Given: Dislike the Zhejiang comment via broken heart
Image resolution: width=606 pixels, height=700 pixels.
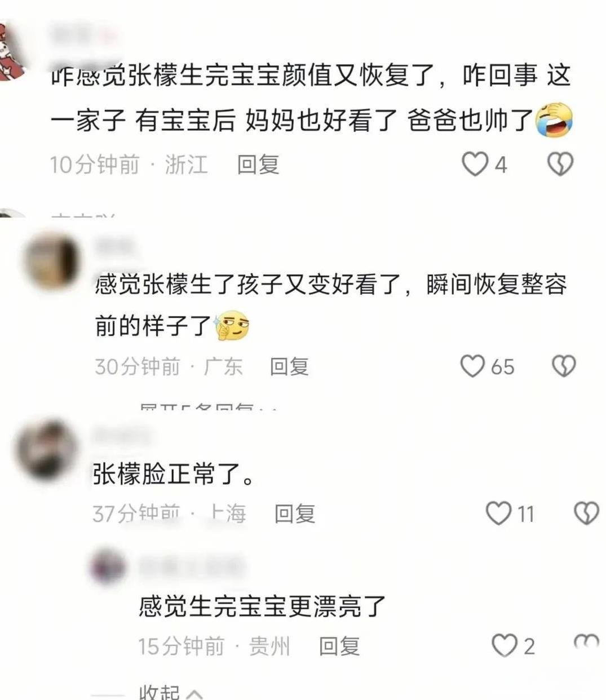Looking at the screenshot, I should click(560, 164).
